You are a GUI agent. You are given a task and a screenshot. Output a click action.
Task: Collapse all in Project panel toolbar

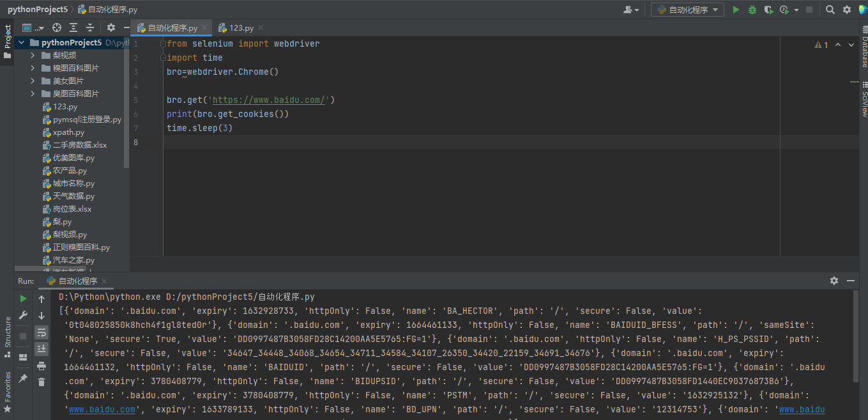tap(90, 27)
